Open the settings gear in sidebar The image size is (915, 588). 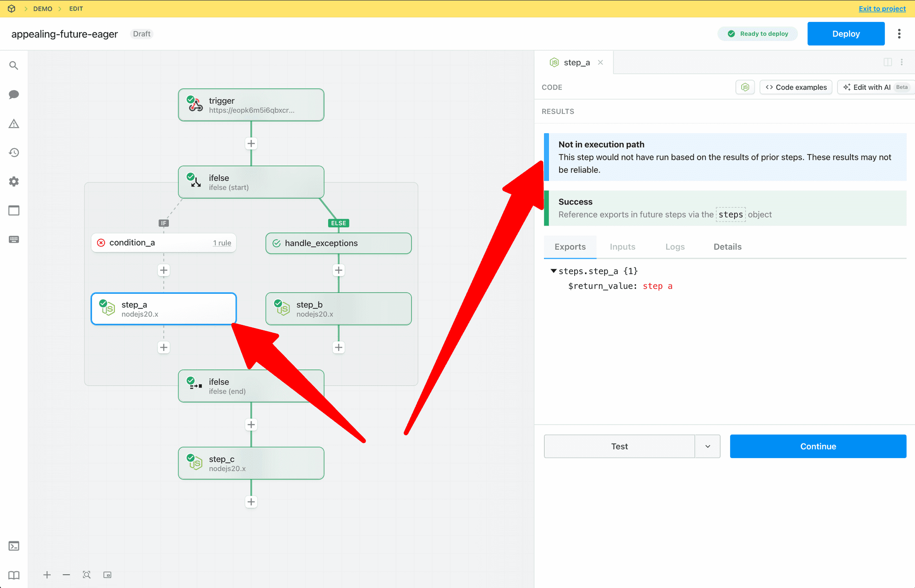[x=14, y=182]
